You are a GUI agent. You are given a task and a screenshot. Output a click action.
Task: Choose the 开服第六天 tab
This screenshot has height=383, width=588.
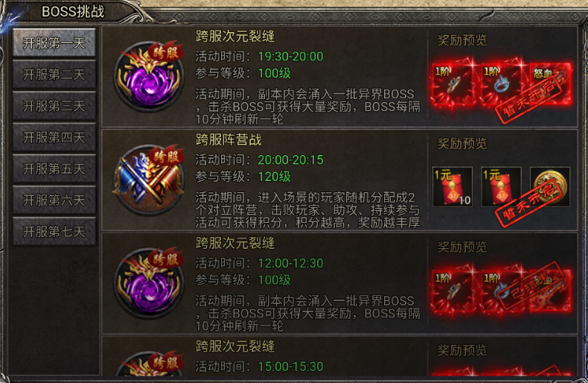(54, 200)
